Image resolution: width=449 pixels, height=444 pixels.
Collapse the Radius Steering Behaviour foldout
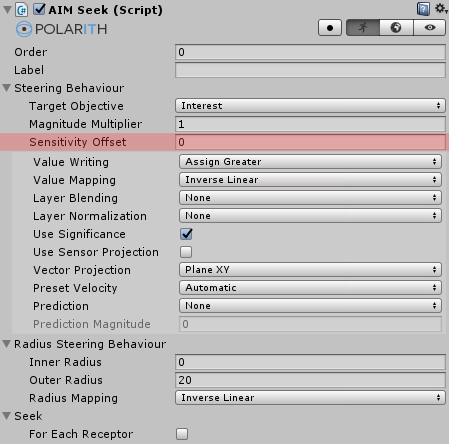tap(7, 344)
